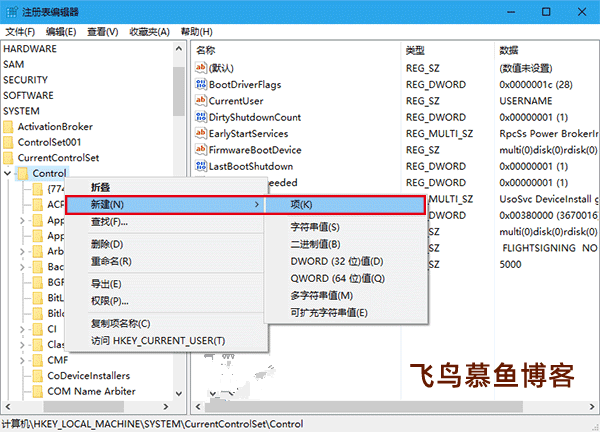Select the SYSTEM tree item
The image size is (600, 432).
point(21,111)
